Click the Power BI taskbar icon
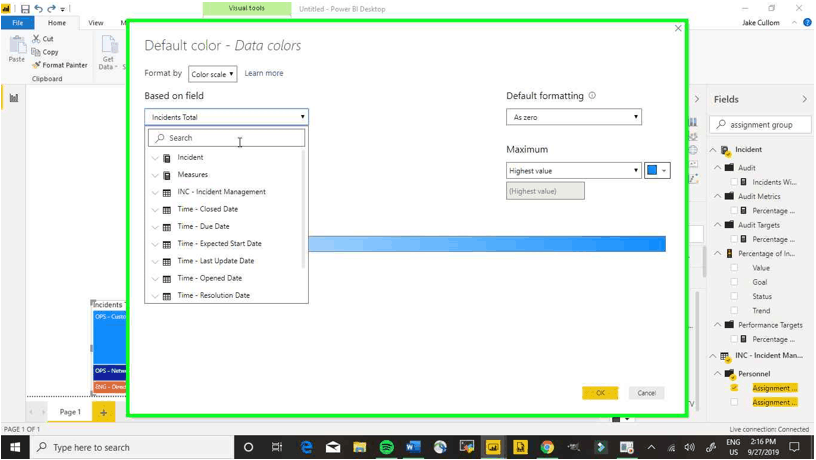 point(493,447)
